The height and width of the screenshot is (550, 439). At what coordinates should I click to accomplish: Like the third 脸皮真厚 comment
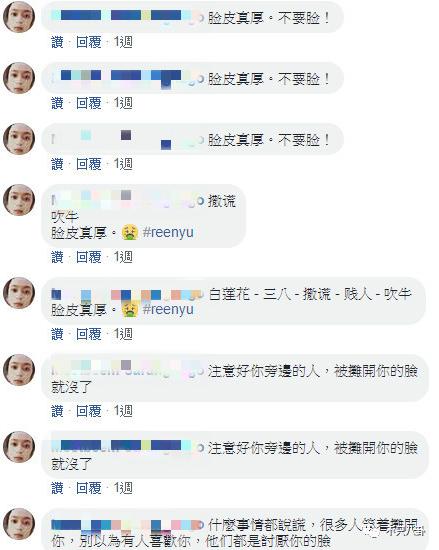(57, 164)
